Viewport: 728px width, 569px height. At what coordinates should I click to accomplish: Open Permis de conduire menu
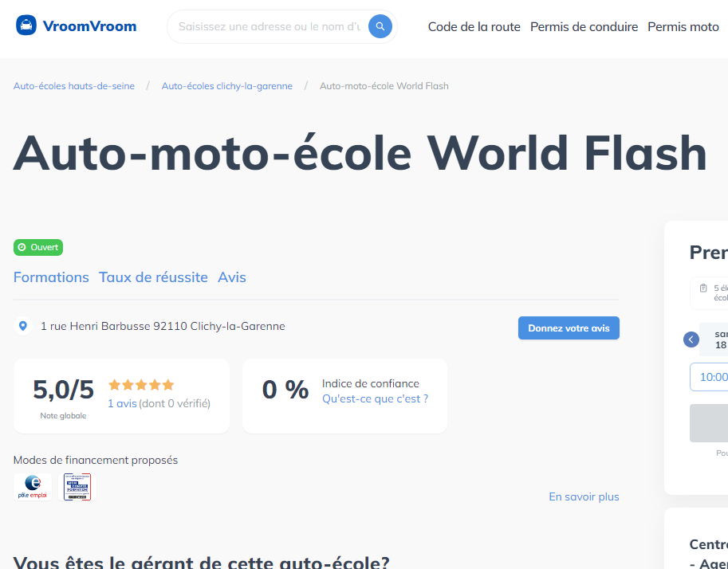click(584, 27)
